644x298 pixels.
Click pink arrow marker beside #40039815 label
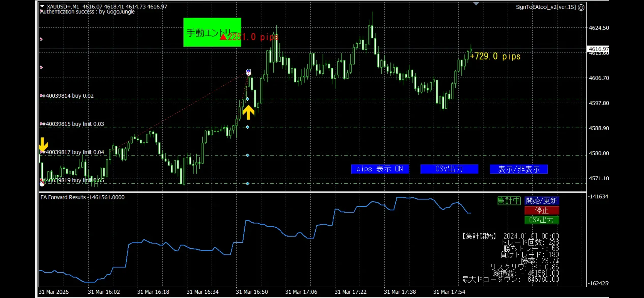(41, 124)
